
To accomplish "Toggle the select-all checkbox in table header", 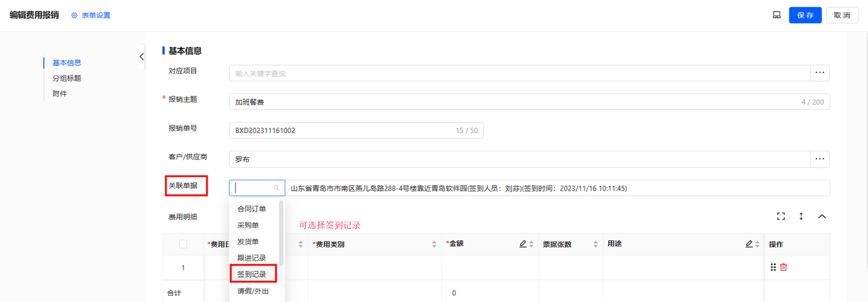I will (x=183, y=244).
